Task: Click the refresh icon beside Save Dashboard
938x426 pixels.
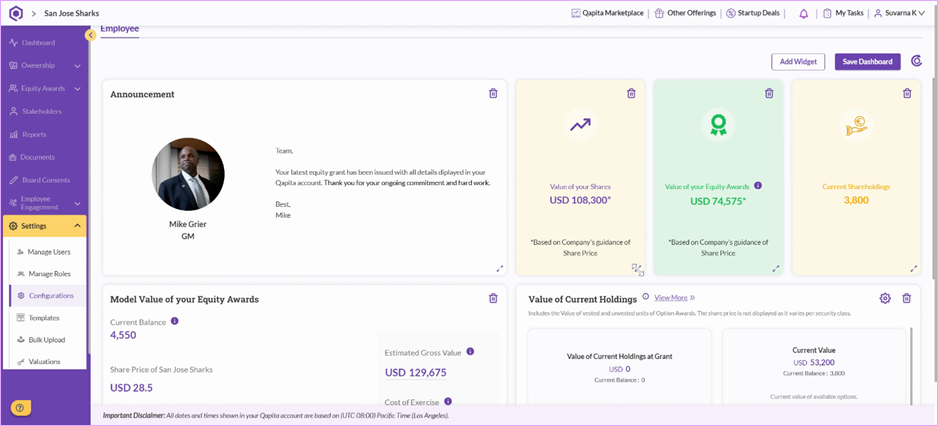Action: click(x=916, y=61)
